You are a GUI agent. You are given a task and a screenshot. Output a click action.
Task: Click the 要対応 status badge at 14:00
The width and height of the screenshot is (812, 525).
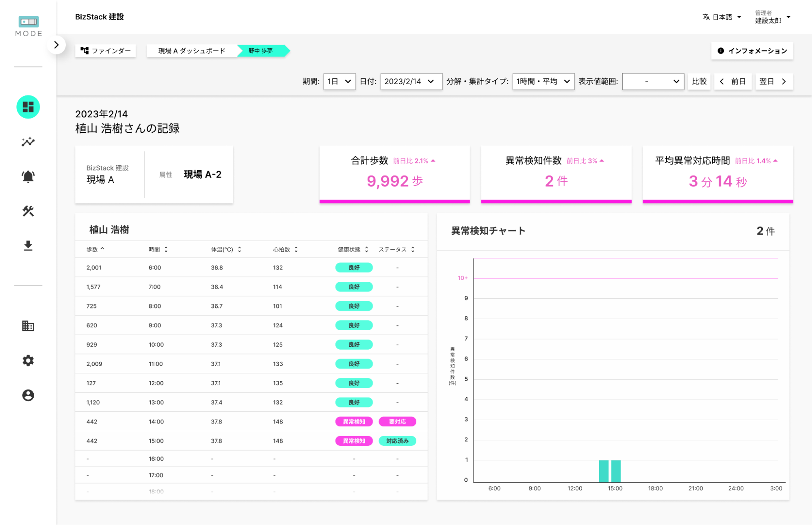tap(397, 421)
